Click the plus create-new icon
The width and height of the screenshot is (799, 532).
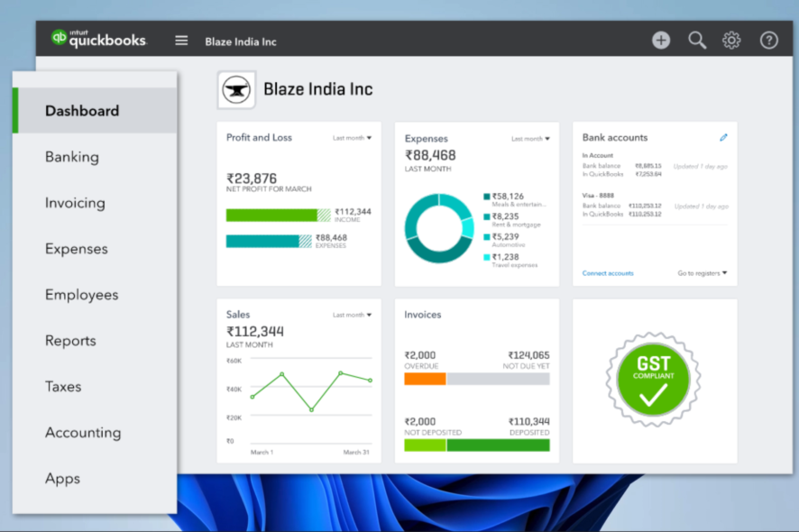point(661,41)
